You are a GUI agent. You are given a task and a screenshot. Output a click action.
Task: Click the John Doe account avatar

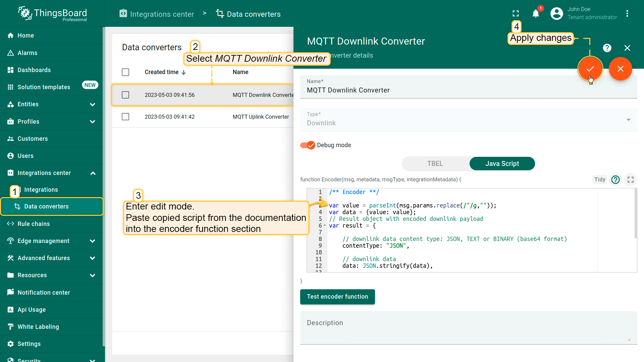click(556, 13)
